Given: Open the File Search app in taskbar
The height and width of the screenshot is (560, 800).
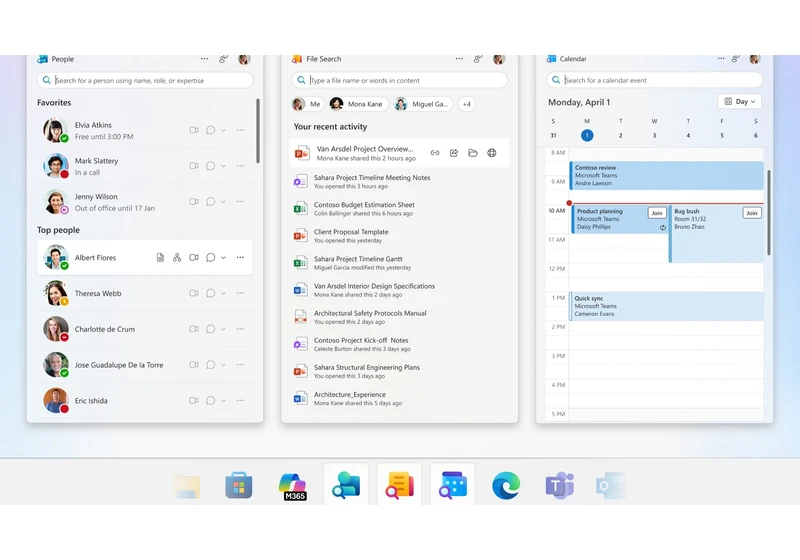Looking at the screenshot, I should click(x=399, y=485).
